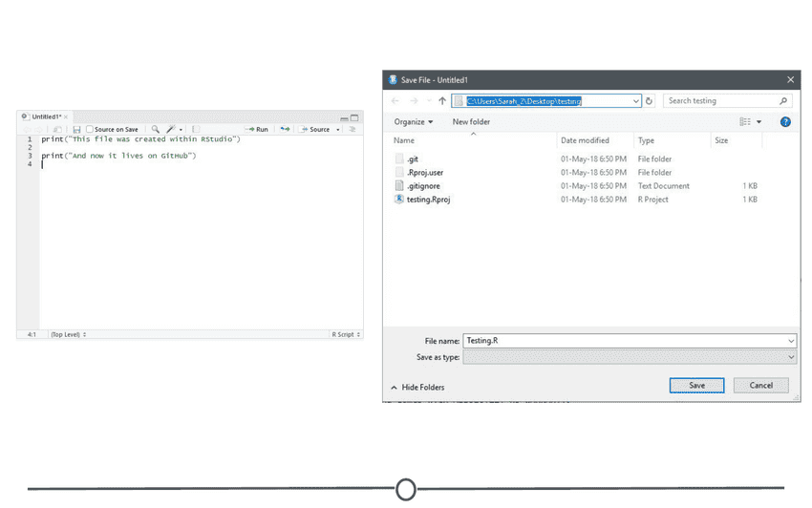Expand address bar previous locations dropdown
Screen dimensions: 812x508
pyautogui.click(x=636, y=101)
